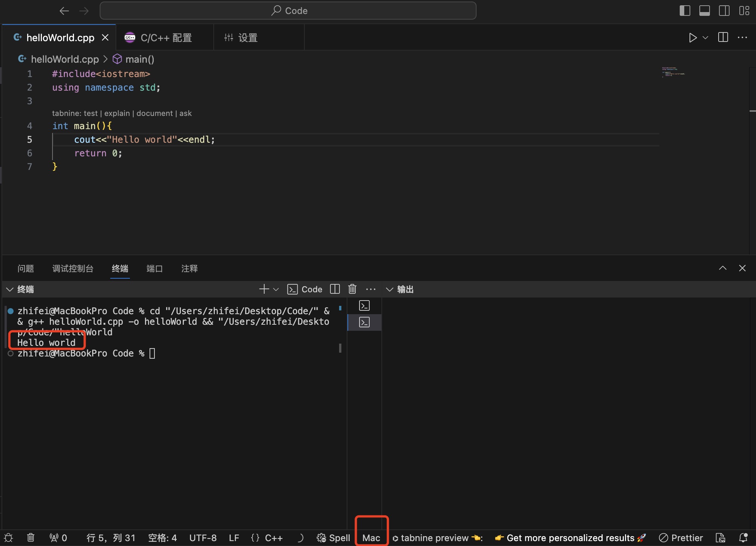Expand the run options dropdown

(705, 37)
